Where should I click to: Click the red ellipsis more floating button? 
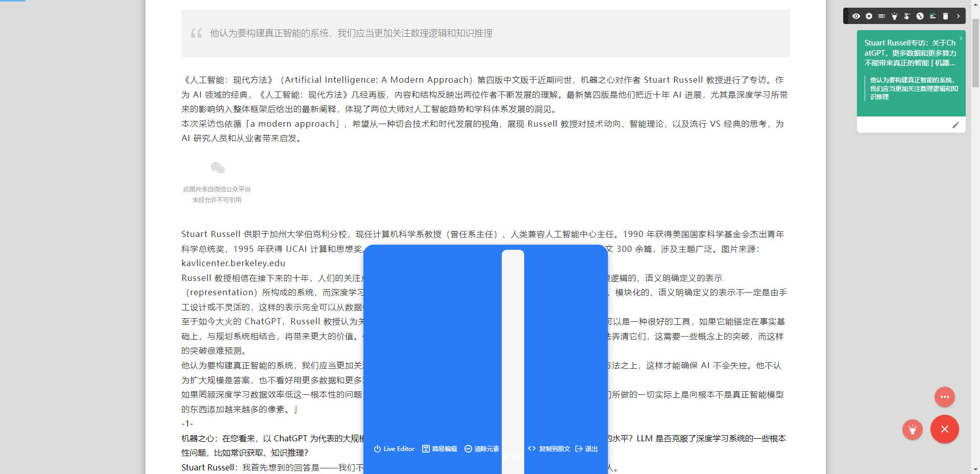[945, 397]
